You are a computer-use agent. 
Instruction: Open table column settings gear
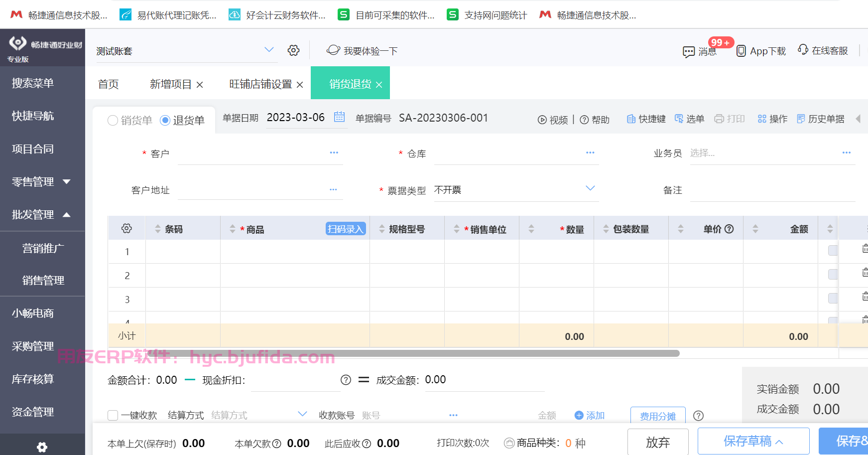click(126, 228)
